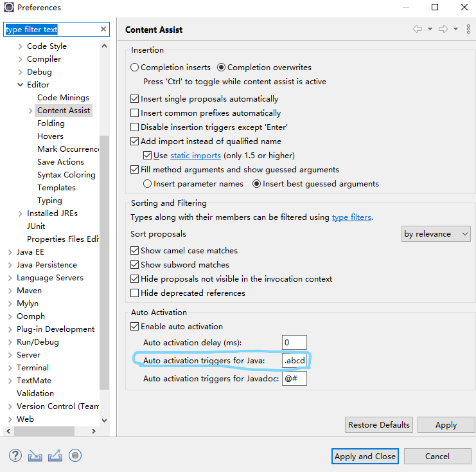Image resolution: width=476 pixels, height=472 pixels.
Task: Click the Javadoc auto activation triggers field
Action: [x=294, y=378]
